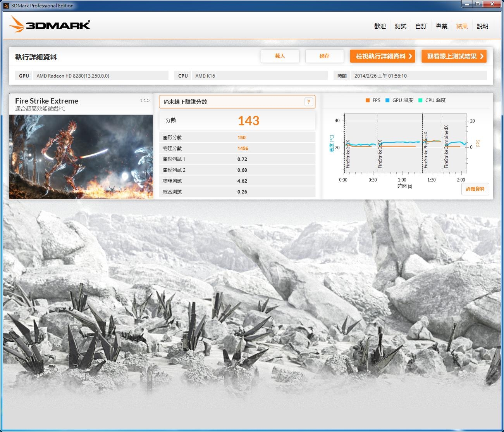
Task: Click the 圖形測試 2 value 0.60
Action: 242,170
